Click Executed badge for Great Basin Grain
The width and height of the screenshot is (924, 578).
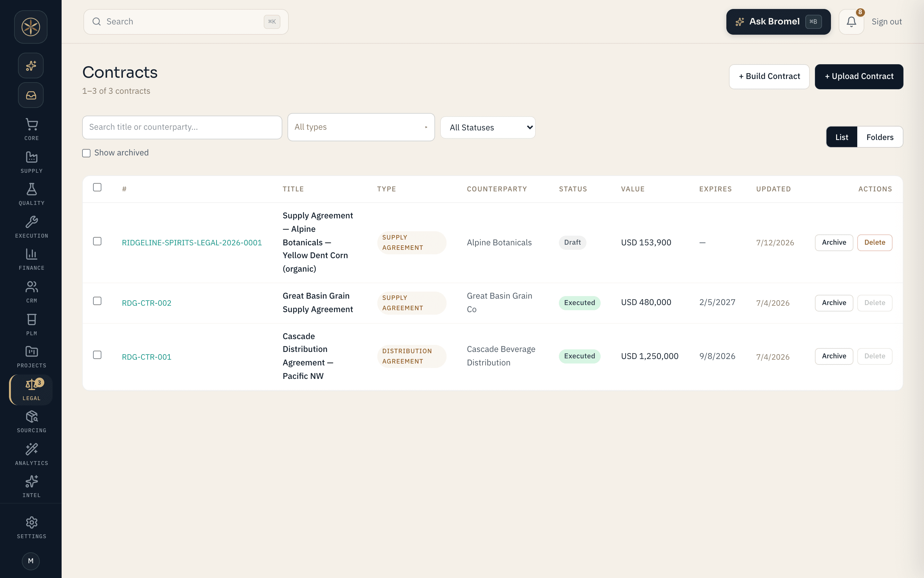click(579, 303)
